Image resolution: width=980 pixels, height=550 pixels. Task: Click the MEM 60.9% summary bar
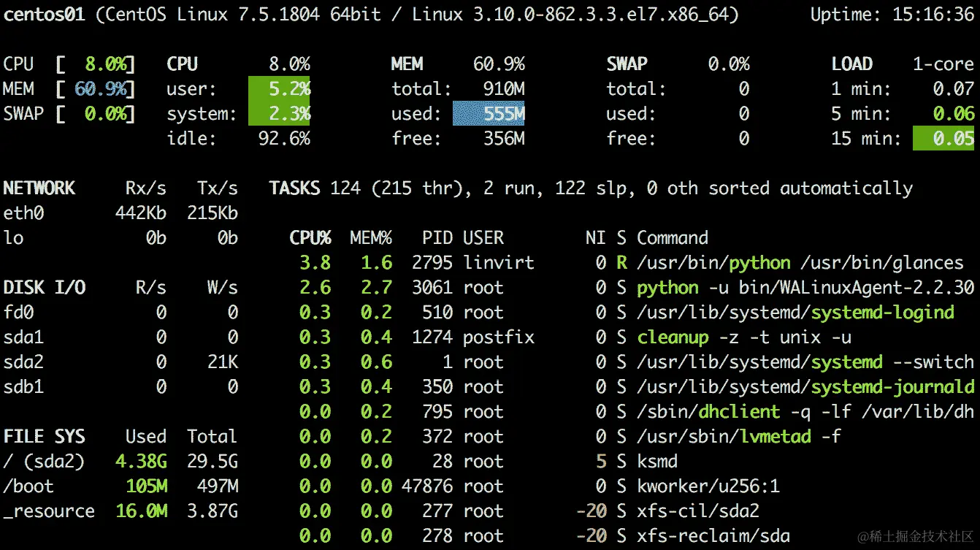[x=69, y=89]
